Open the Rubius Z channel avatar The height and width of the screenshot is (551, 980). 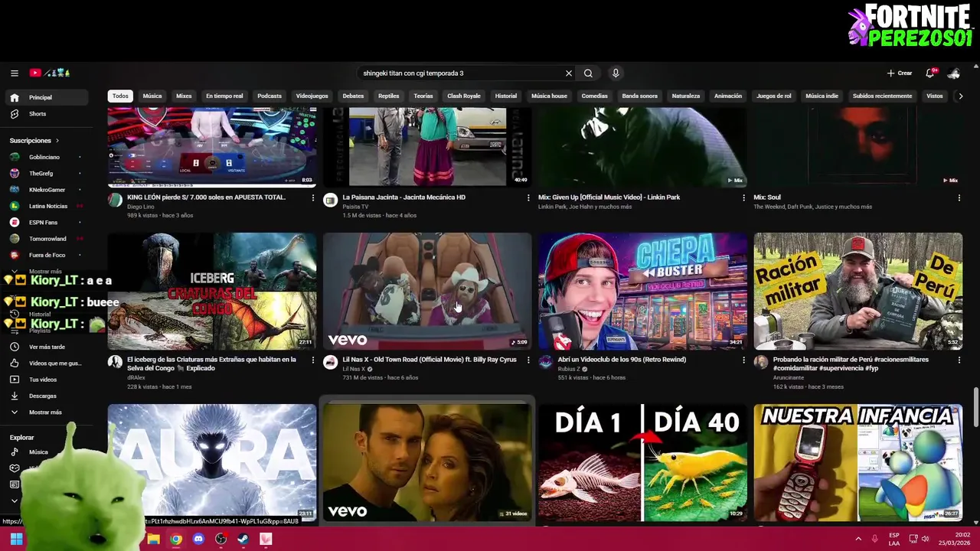click(546, 362)
